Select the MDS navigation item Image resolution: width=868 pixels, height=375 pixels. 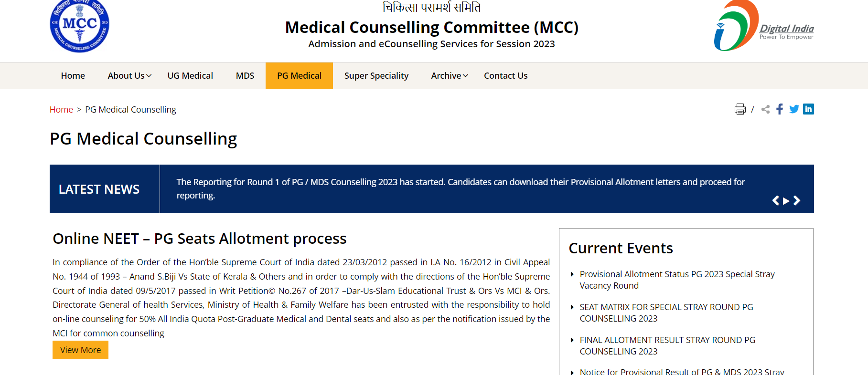click(245, 75)
